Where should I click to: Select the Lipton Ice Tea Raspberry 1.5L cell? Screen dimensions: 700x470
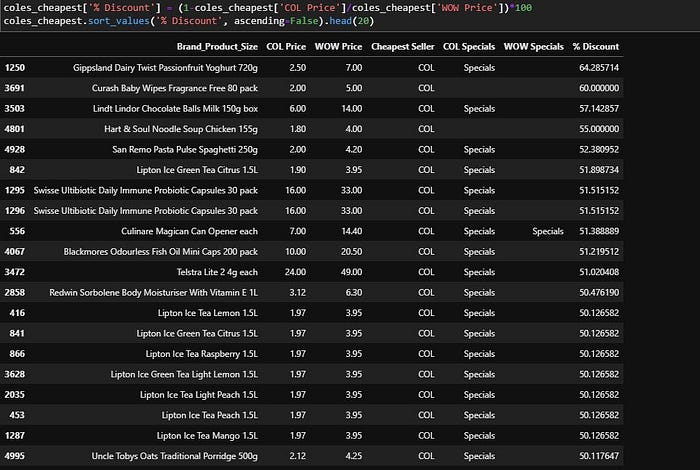pyautogui.click(x=201, y=354)
